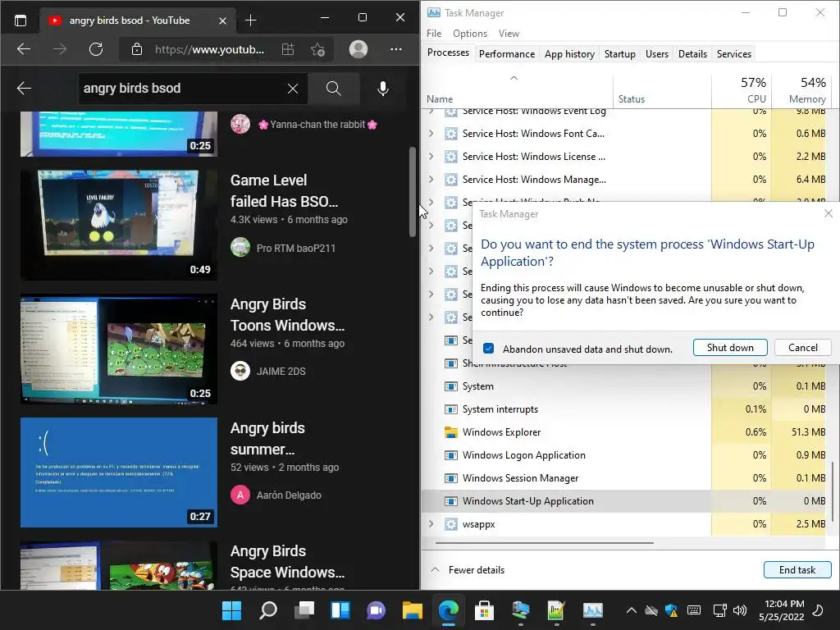Open Microsoft Store from the taskbar

pos(484,609)
